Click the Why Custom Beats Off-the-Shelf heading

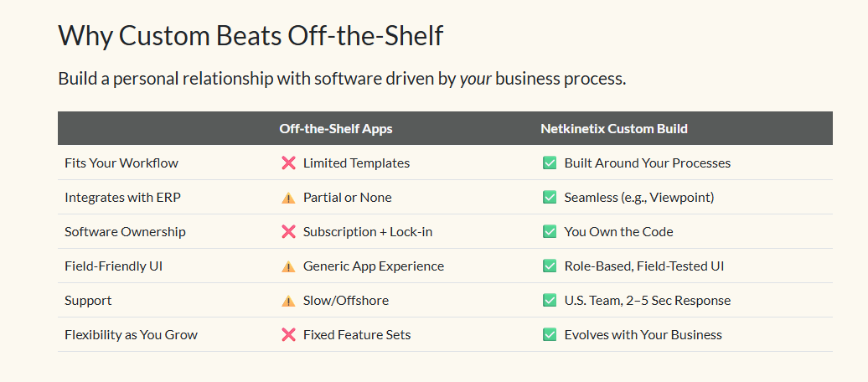click(x=251, y=36)
